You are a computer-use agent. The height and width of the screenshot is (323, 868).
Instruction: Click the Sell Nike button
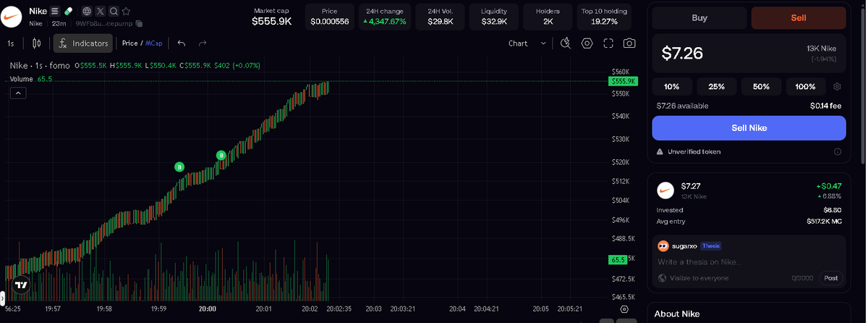click(x=749, y=127)
